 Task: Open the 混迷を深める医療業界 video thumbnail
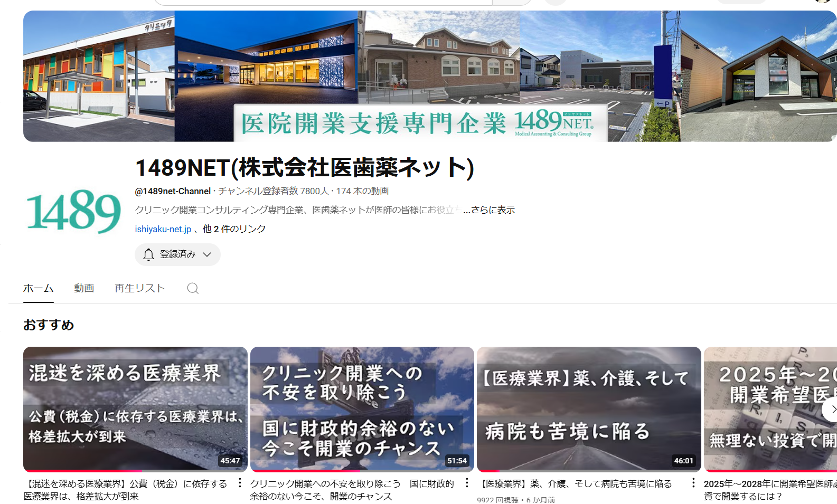coord(135,409)
